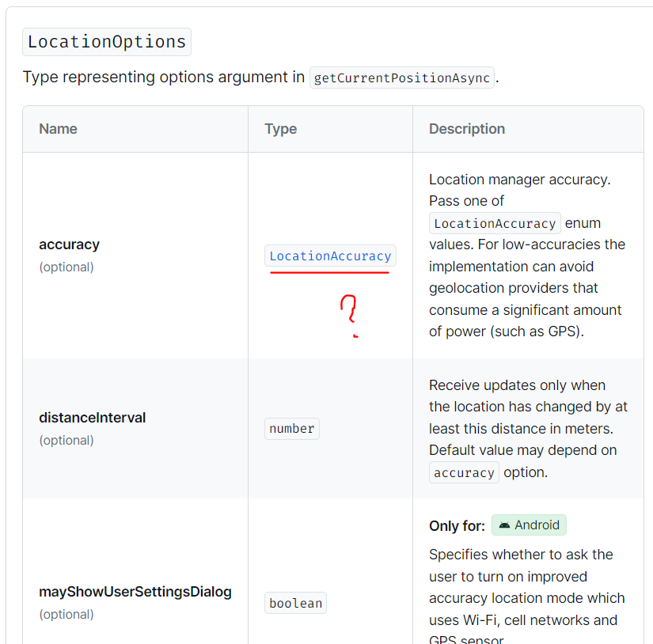Image resolution: width=653 pixels, height=644 pixels.
Task: Click (optional) label under mayShowUserSettingsDialog
Action: pos(66,615)
